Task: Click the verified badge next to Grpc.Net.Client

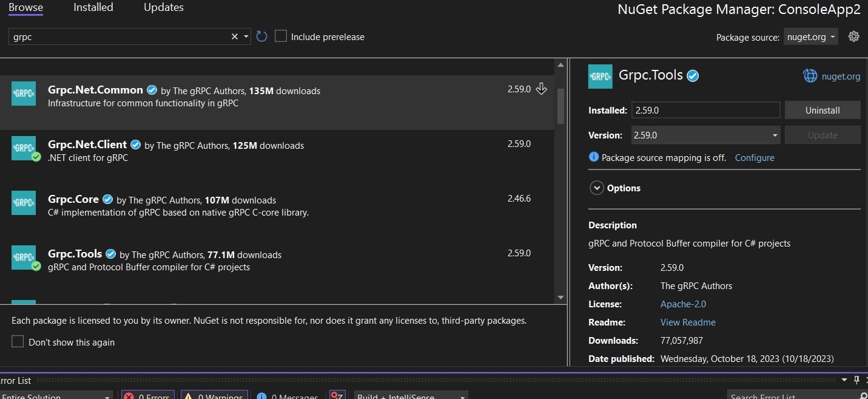Action: point(136,145)
